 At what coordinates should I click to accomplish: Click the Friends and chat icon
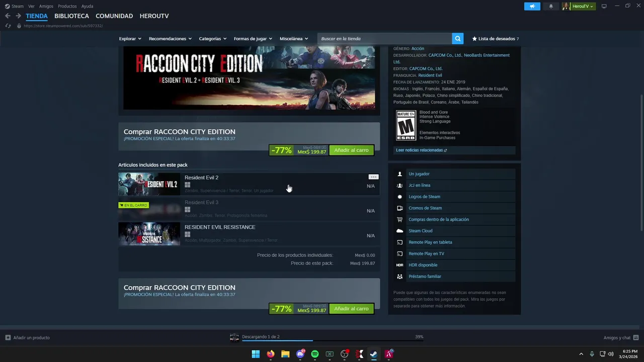(636, 337)
